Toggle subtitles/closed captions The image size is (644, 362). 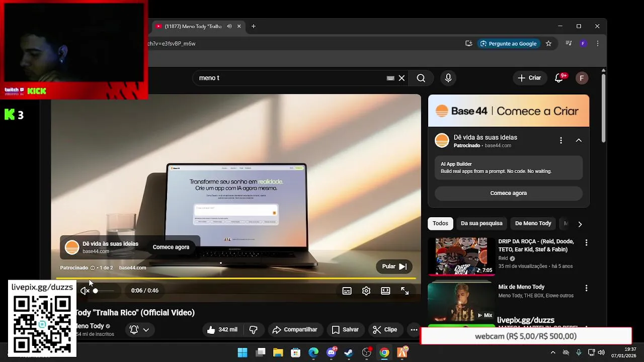pyautogui.click(x=347, y=291)
